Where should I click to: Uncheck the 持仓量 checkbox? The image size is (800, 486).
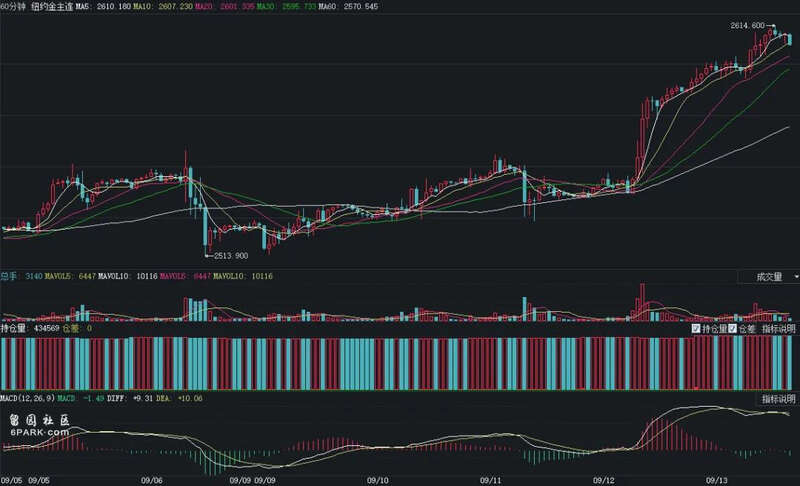pyautogui.click(x=697, y=328)
